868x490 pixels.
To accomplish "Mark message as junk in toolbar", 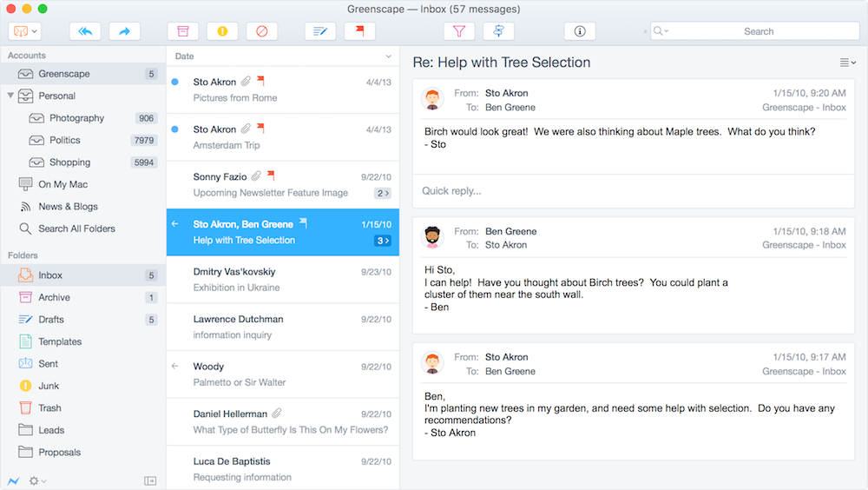I will tap(222, 31).
